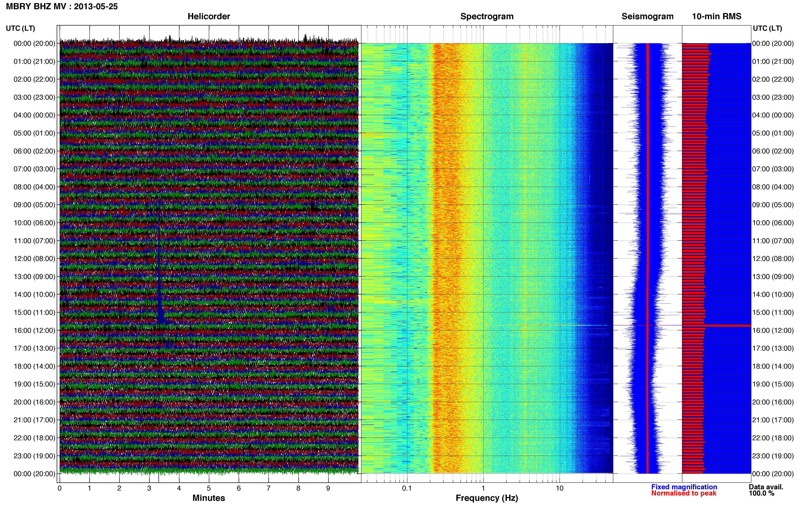
Task: Click the left '15:00 (11:00)' time label
Action: pyautogui.click(x=34, y=312)
